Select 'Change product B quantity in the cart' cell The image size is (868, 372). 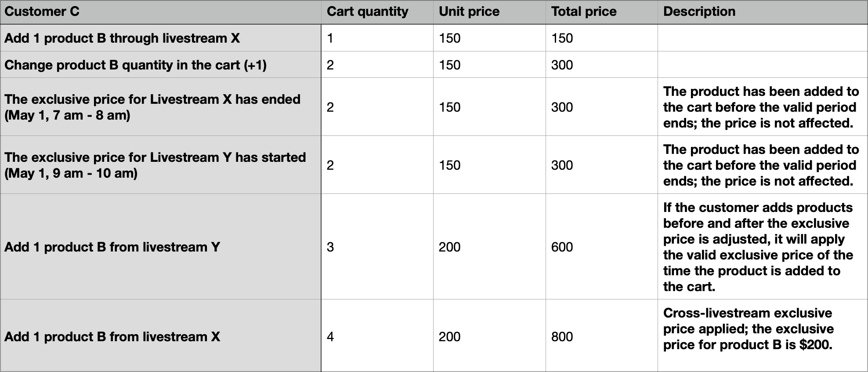(161, 65)
